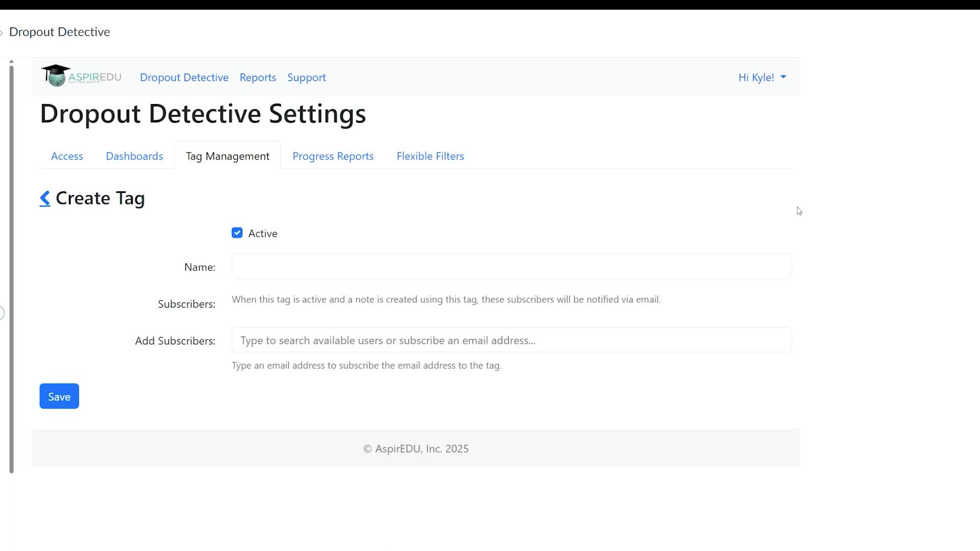
Task: Click the AspirEDU graduation cap logo
Action: point(81,76)
